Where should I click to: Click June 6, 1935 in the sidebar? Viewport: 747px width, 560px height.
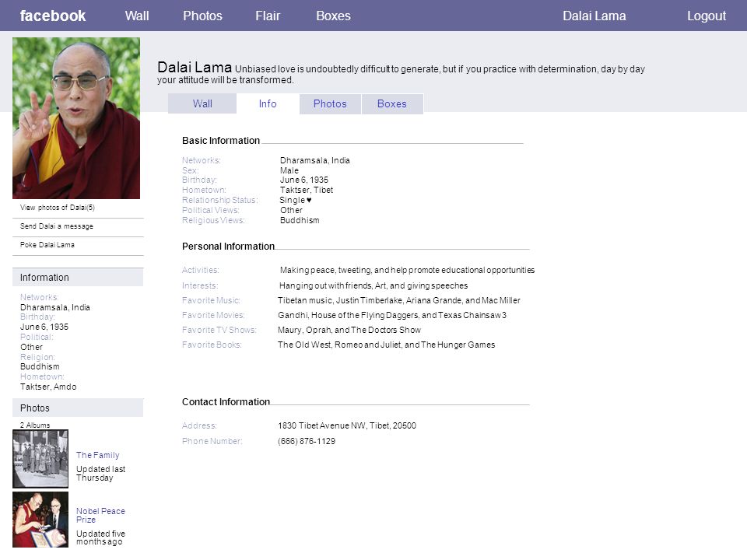[44, 327]
